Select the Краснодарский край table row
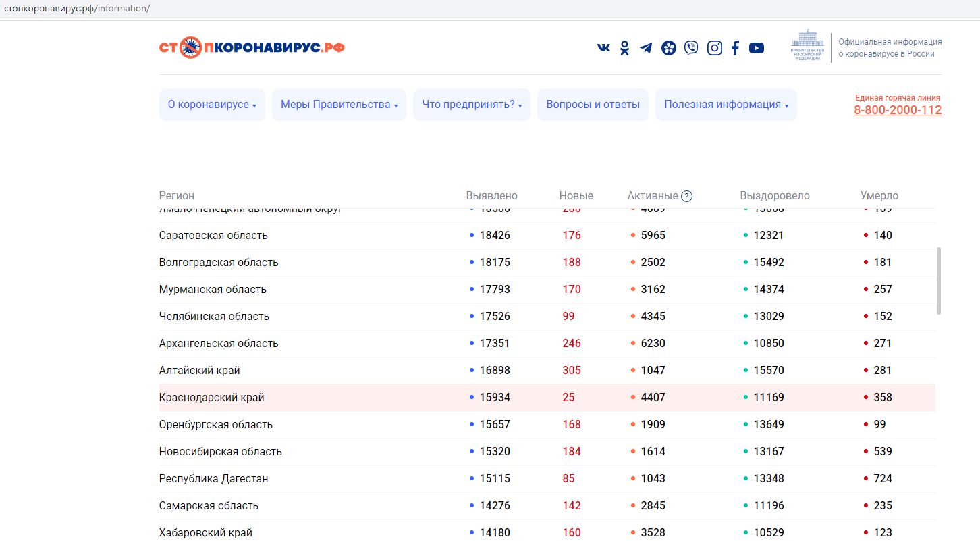980x541 pixels. (212, 398)
